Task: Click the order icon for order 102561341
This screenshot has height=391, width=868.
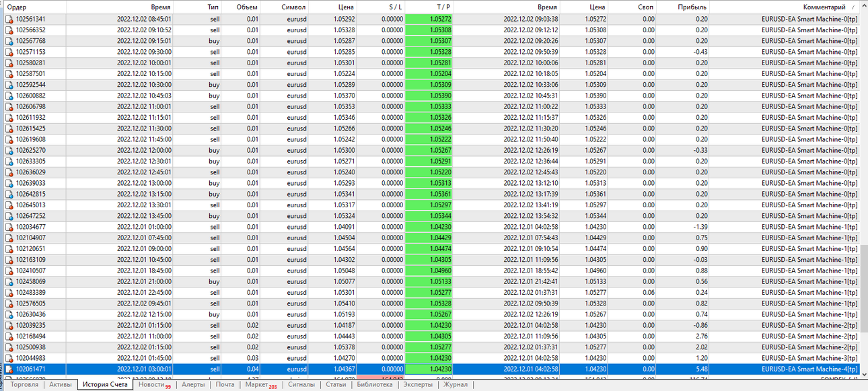Action: [9, 20]
